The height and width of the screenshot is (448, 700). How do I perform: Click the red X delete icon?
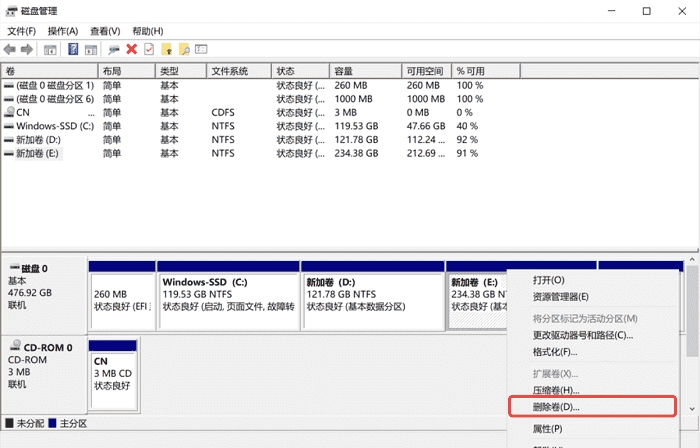click(x=131, y=49)
